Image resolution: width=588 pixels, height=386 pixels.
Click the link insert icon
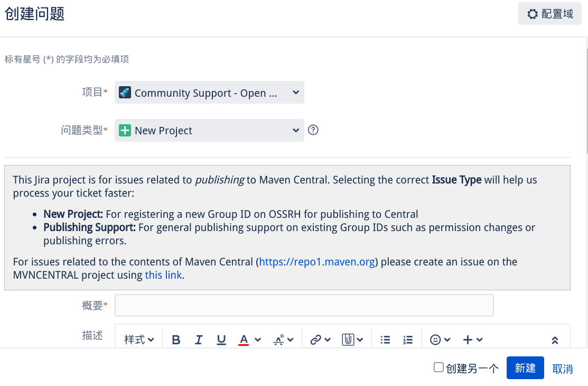[320, 340]
